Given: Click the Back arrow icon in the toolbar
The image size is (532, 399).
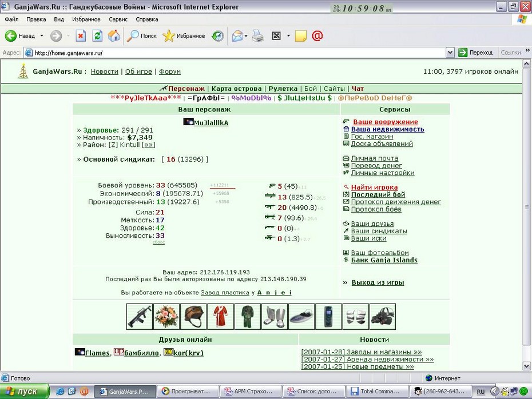Looking at the screenshot, I should pyautogui.click(x=10, y=35).
